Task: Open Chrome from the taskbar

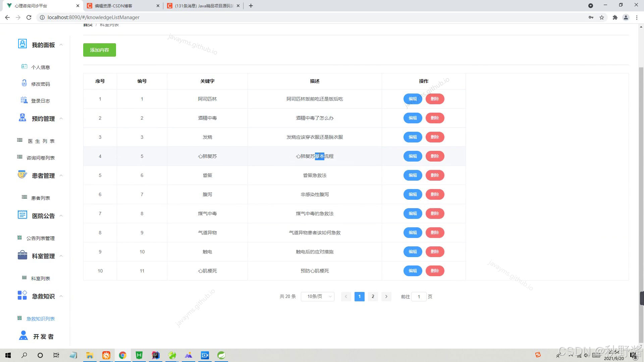Action: pyautogui.click(x=122, y=355)
